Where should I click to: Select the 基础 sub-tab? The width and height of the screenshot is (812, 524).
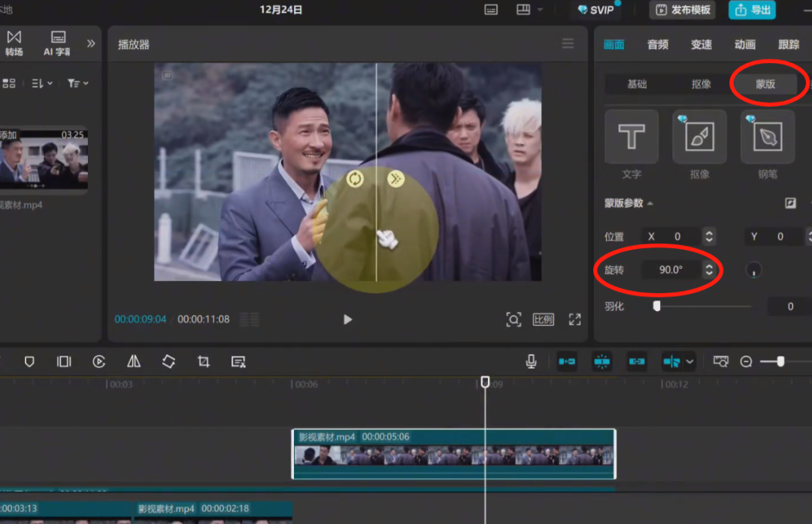click(637, 84)
